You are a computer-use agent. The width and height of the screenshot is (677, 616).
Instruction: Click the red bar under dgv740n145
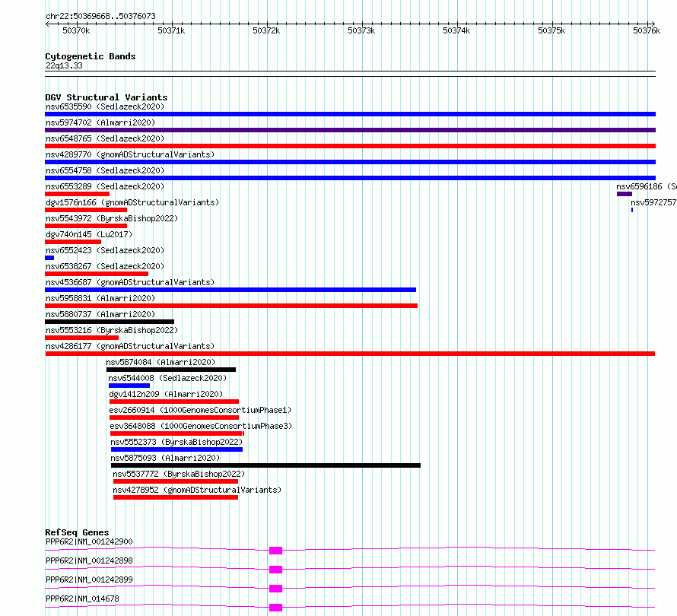[x=73, y=242]
